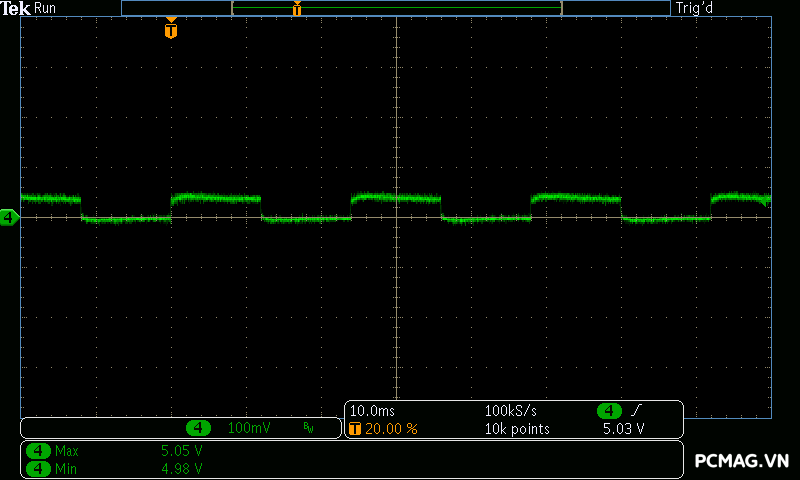Image resolution: width=800 pixels, height=480 pixels.
Task: Click the orange T icon beside 20.00 %
Action: (x=354, y=429)
